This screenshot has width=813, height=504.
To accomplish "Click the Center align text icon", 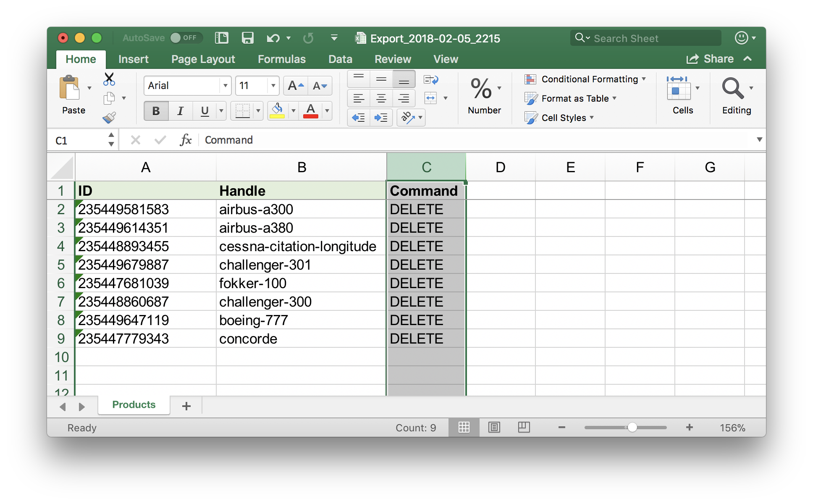I will tap(381, 98).
